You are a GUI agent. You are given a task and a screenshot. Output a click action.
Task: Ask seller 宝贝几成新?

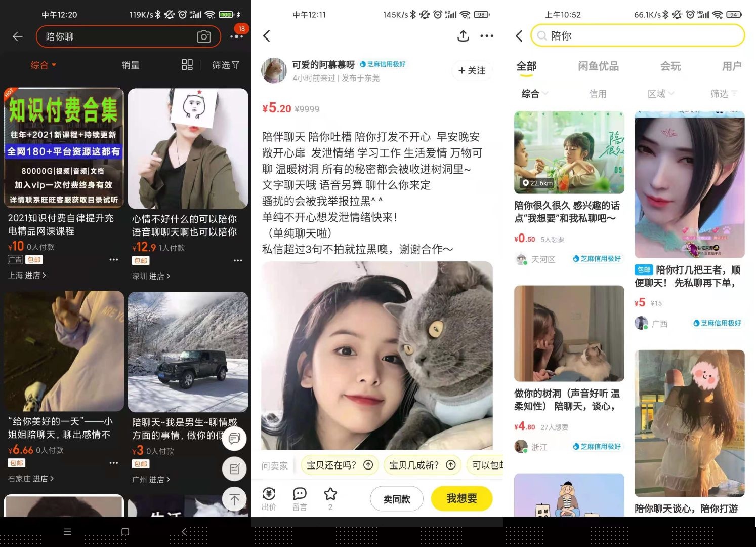click(x=423, y=465)
